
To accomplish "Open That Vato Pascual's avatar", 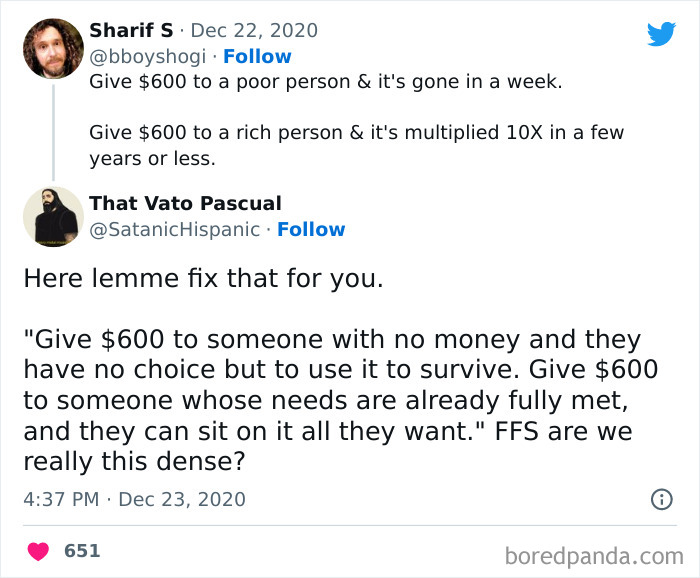I will [x=52, y=217].
